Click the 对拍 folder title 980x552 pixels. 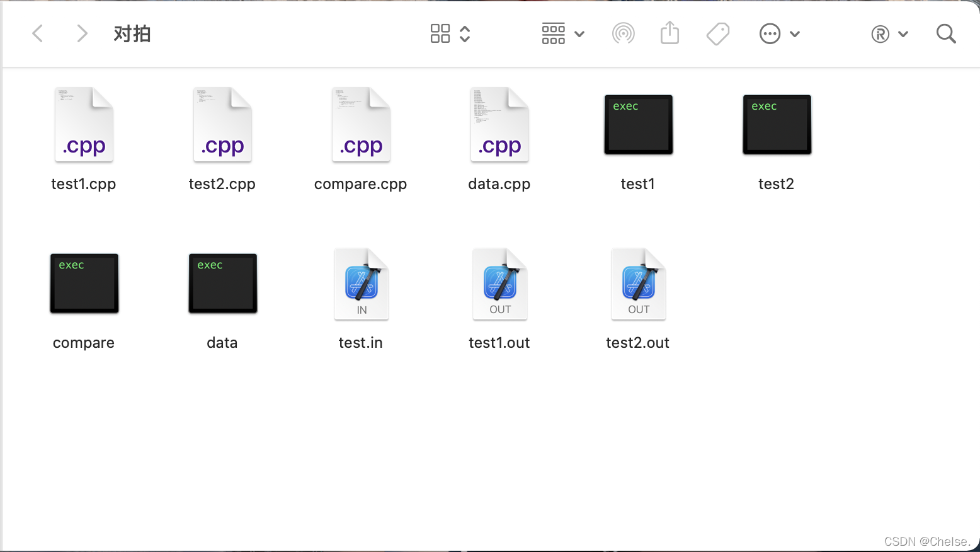coord(132,33)
